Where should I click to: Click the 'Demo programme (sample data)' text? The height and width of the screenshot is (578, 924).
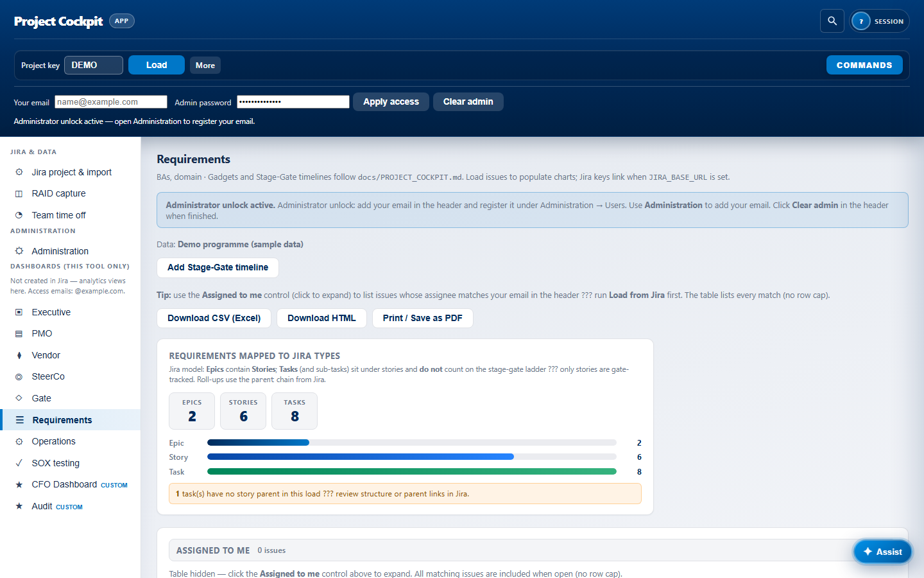(241, 244)
